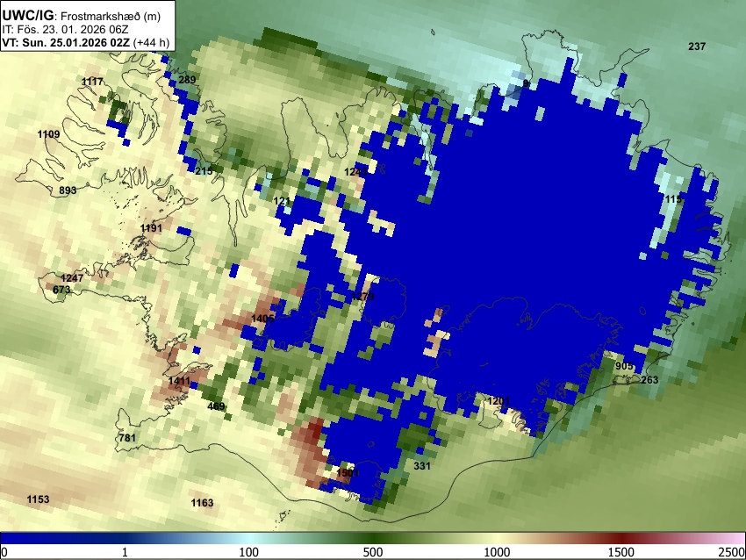The image size is (746, 560).
Task: Select the 893 map value
Action: pos(68,190)
